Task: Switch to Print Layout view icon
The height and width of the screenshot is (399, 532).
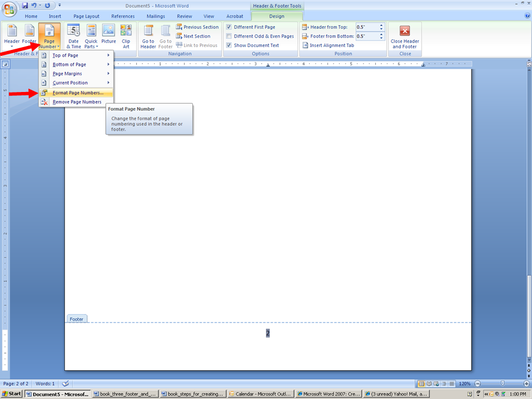Action: (421, 383)
